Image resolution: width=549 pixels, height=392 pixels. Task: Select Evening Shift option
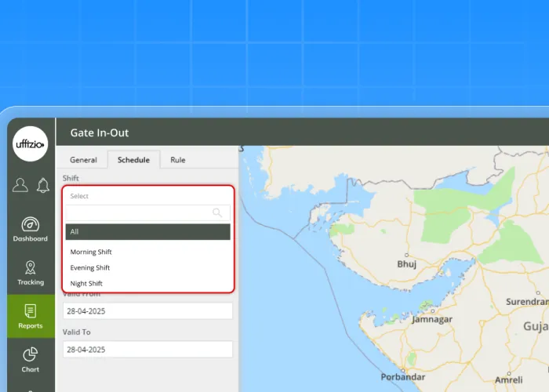(x=90, y=268)
